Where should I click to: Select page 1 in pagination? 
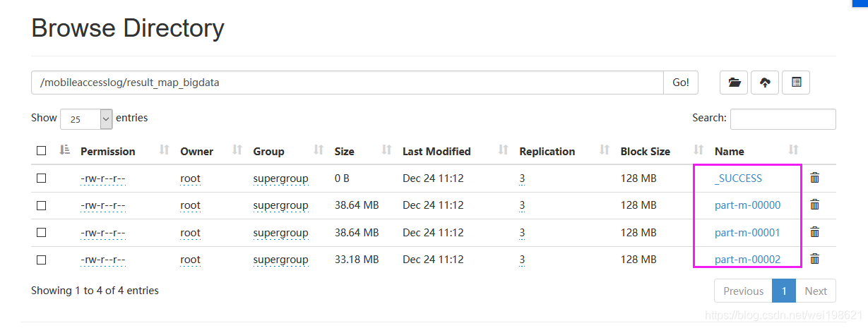pos(784,291)
